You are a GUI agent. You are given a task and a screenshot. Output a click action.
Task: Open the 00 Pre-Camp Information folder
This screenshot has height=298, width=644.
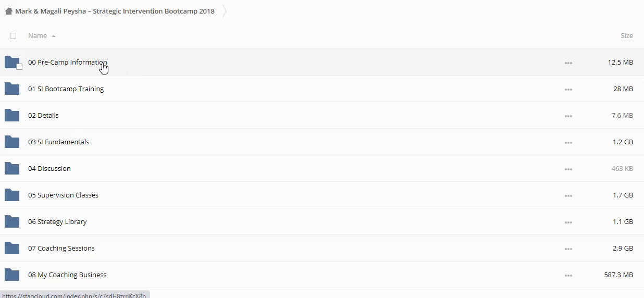point(68,63)
